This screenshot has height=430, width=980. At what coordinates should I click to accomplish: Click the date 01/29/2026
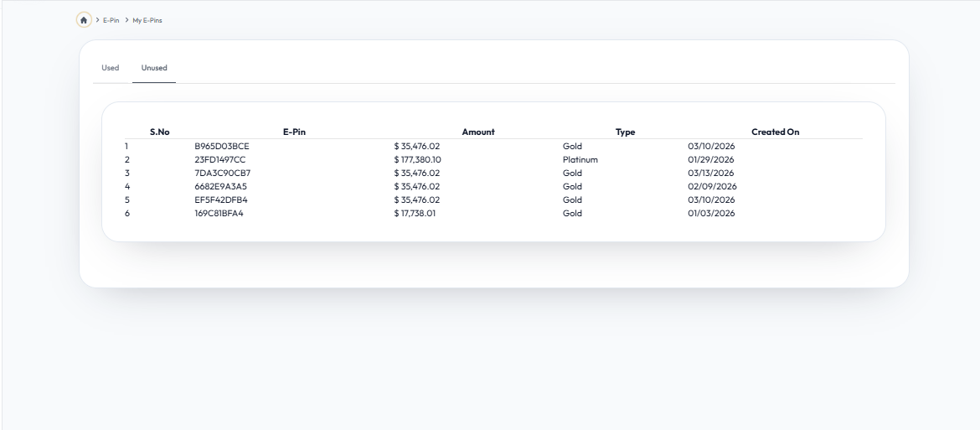tap(711, 159)
